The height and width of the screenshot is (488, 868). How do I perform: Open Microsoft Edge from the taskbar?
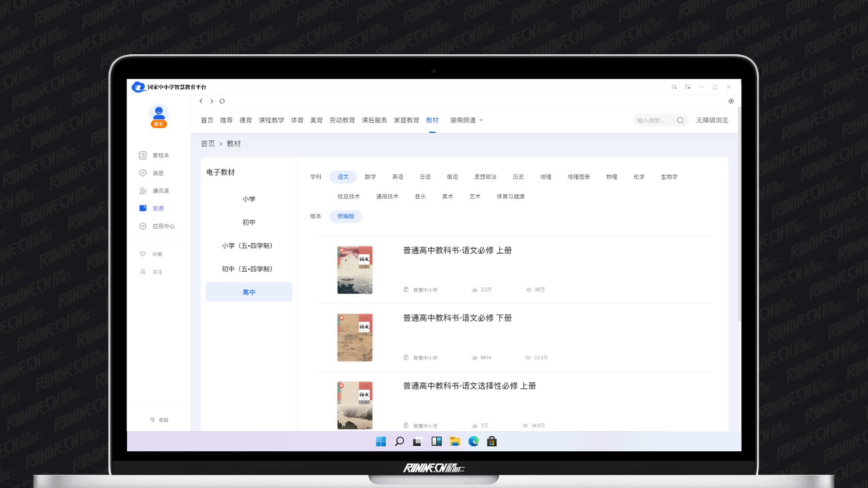pyautogui.click(x=474, y=442)
